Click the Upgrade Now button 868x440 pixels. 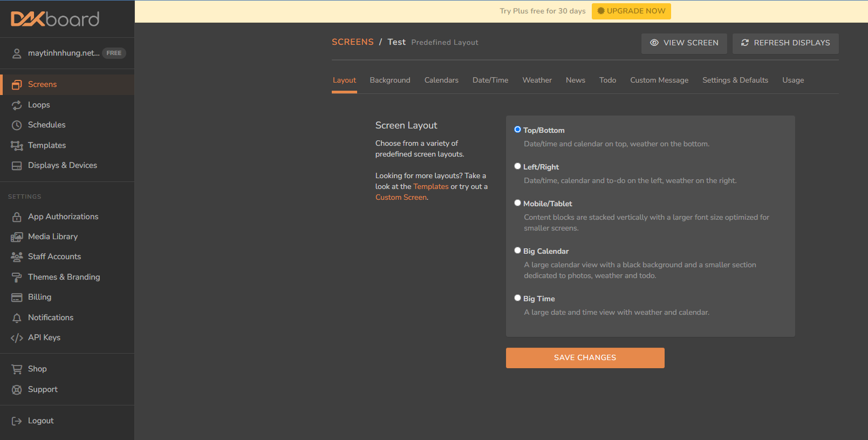(x=631, y=11)
